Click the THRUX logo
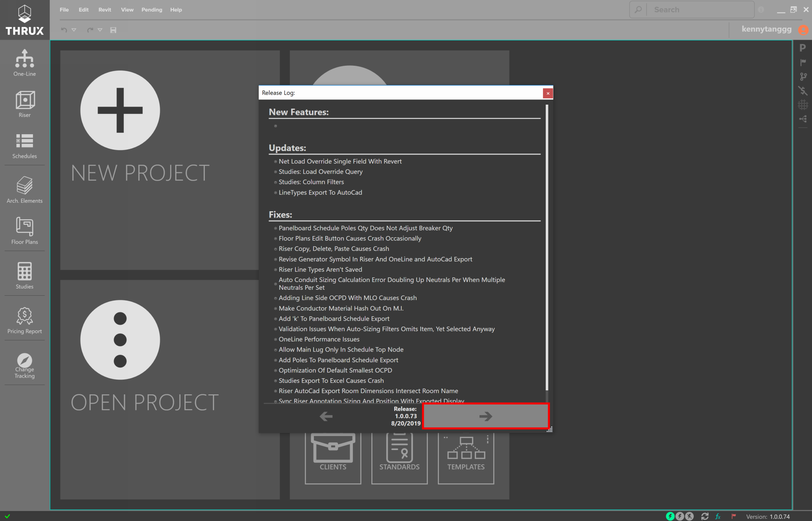Image resolution: width=812 pixels, height=521 pixels. [x=24, y=20]
